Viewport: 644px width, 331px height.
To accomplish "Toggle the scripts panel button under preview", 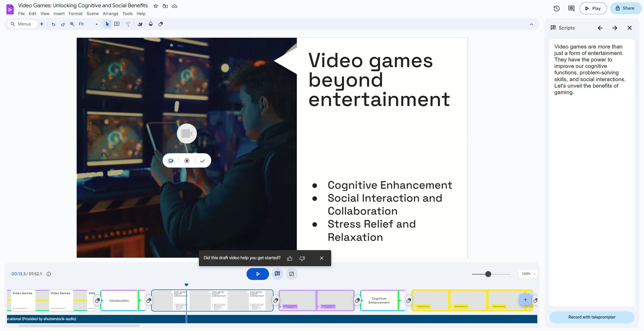I will coord(277,274).
